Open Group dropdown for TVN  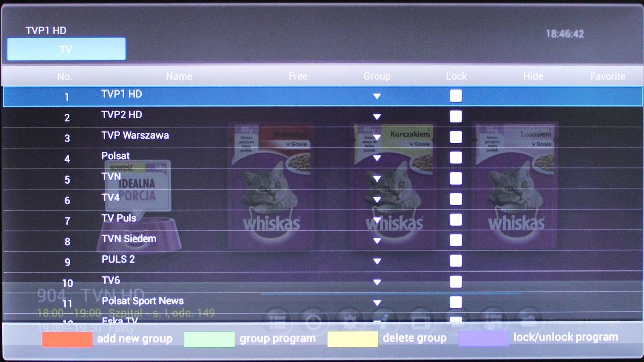[x=377, y=178]
